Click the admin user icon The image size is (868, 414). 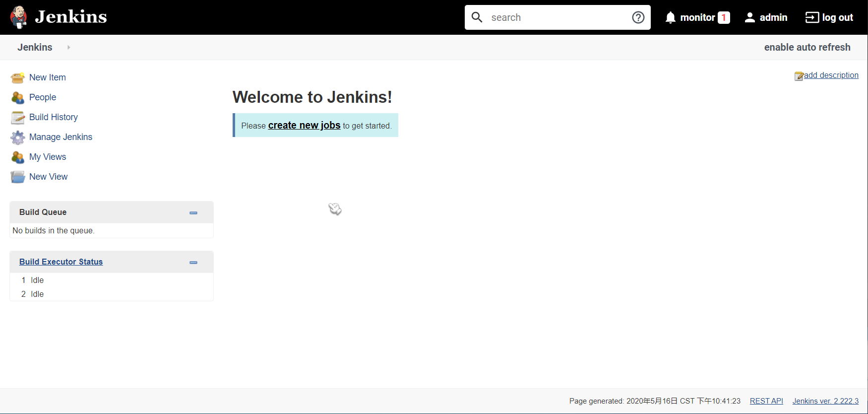pyautogui.click(x=750, y=17)
